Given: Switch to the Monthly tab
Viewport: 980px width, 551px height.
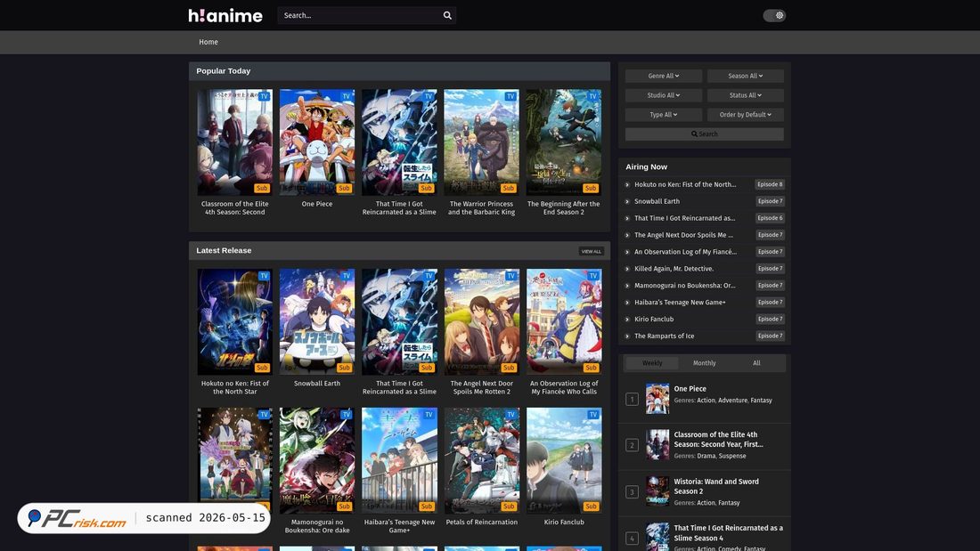Looking at the screenshot, I should pos(705,363).
